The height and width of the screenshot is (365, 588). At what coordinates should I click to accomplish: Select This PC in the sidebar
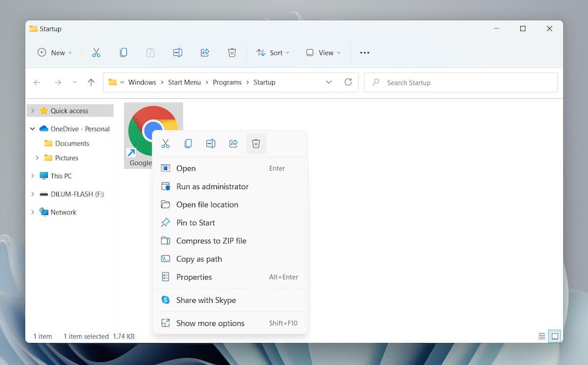point(61,176)
